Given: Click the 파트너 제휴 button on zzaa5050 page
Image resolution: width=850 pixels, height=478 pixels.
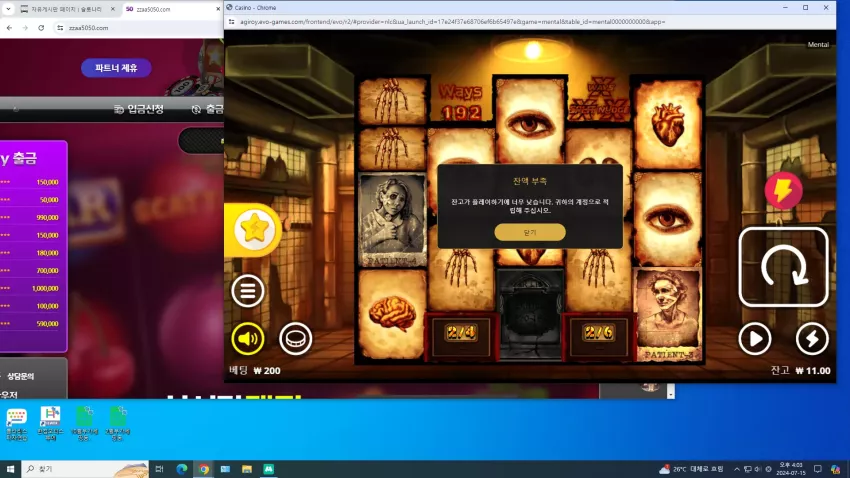Looking at the screenshot, I should pyautogui.click(x=116, y=68).
